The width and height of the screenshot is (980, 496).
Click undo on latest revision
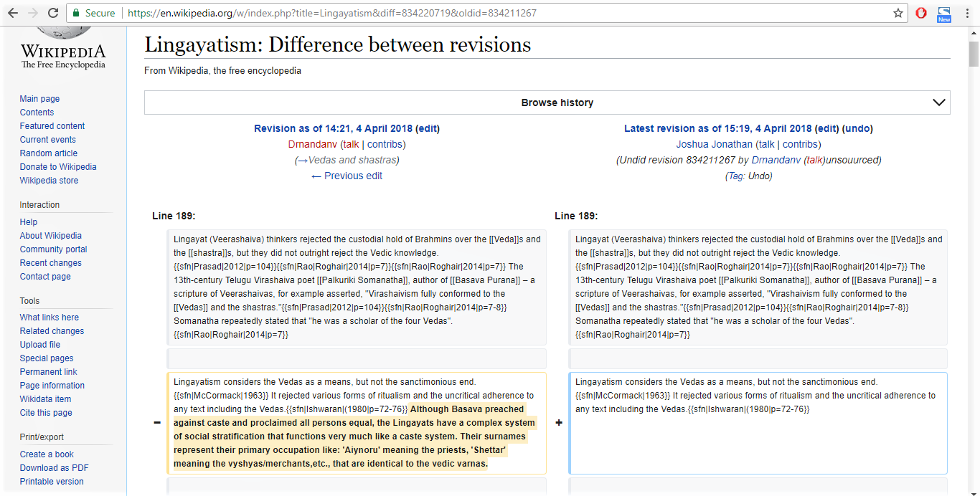tap(857, 128)
